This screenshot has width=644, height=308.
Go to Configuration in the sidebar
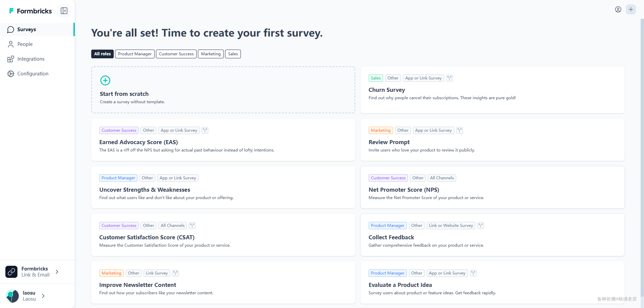pyautogui.click(x=33, y=74)
